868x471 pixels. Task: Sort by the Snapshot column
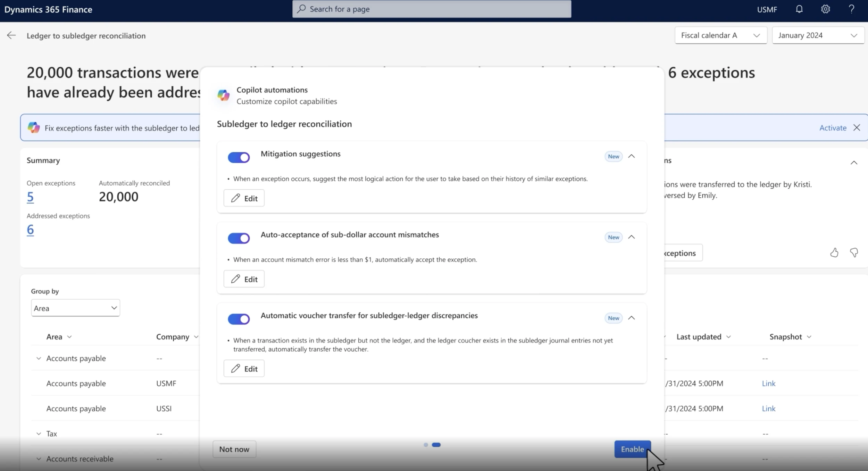[x=790, y=337]
